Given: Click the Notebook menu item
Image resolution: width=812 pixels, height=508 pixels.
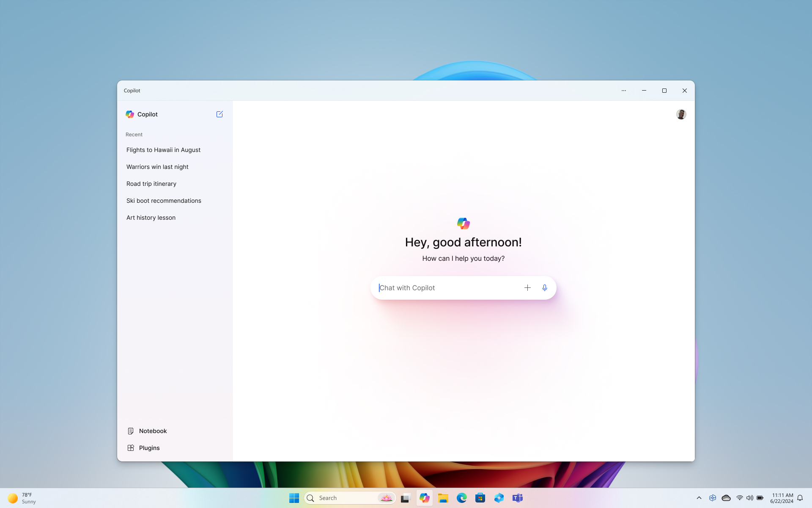Looking at the screenshot, I should tap(153, 430).
